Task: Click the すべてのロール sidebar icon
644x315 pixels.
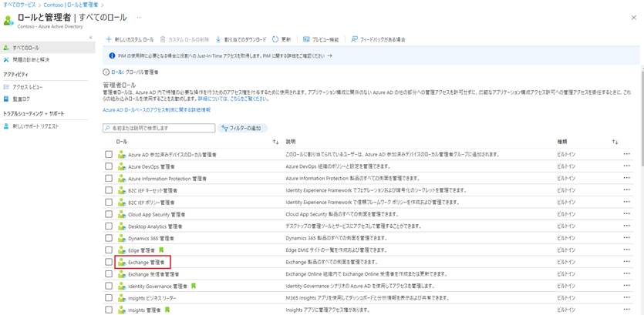Action: [5, 48]
